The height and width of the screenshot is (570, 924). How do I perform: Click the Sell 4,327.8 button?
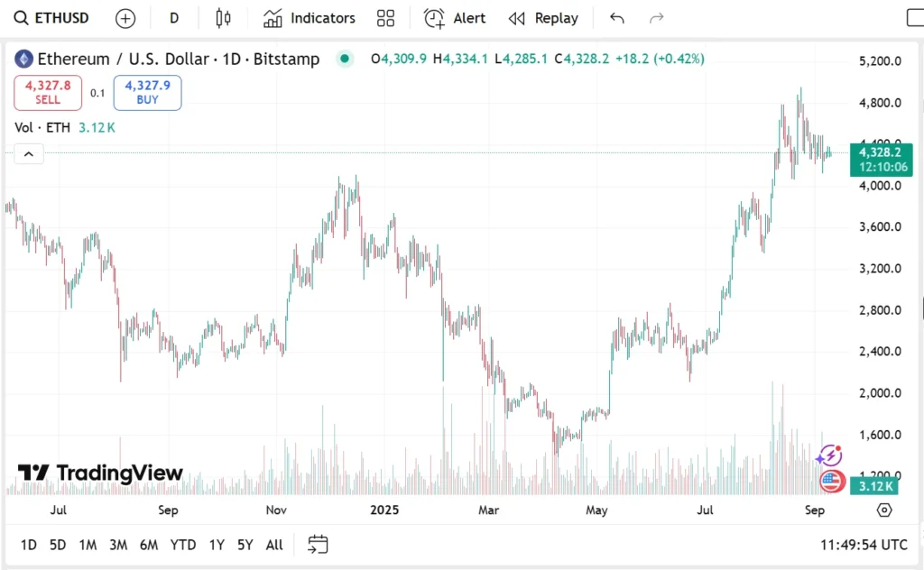point(47,92)
